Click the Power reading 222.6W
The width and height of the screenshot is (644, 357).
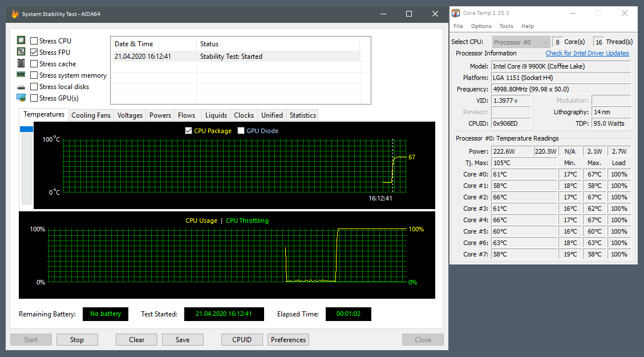click(x=511, y=151)
